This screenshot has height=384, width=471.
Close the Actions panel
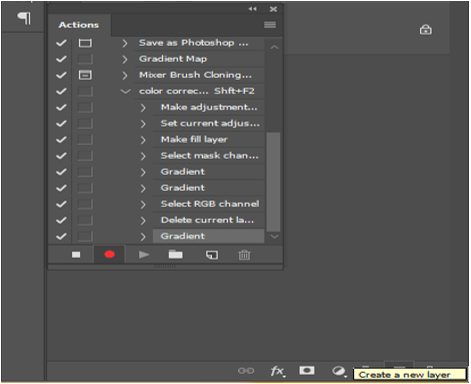[x=273, y=9]
